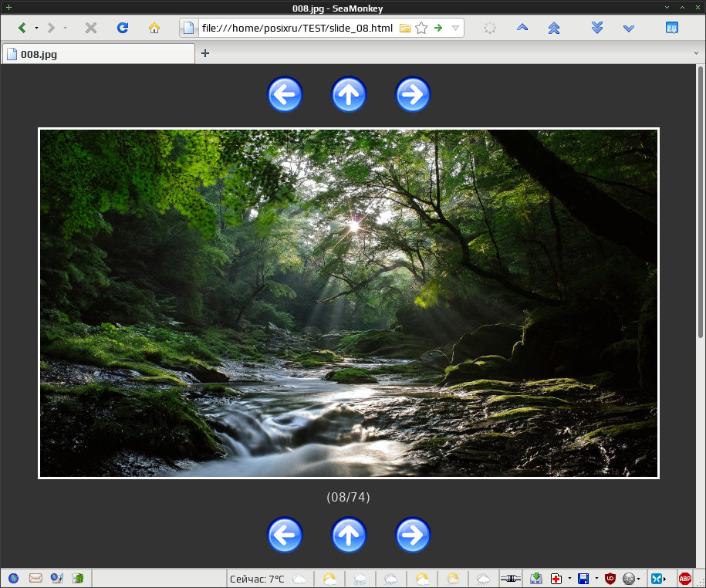Expand the floppy save icon dropdown arrow
Screen dimensions: 706x588
pos(596,579)
